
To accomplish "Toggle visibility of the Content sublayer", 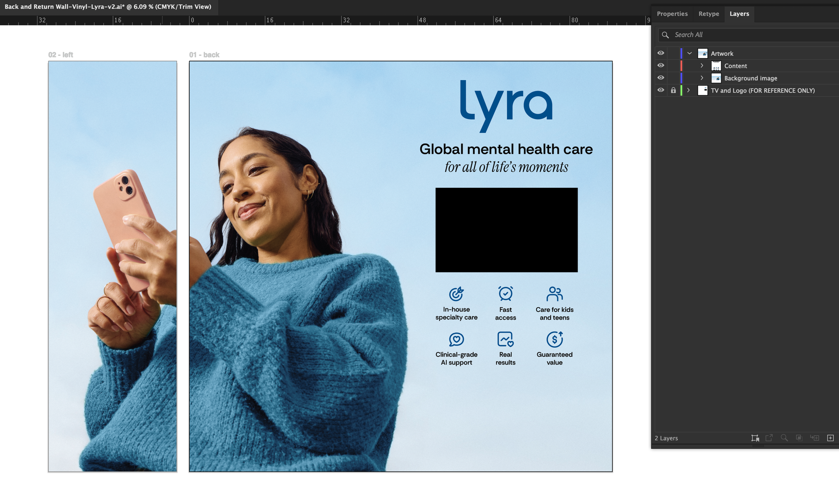I will (x=660, y=65).
